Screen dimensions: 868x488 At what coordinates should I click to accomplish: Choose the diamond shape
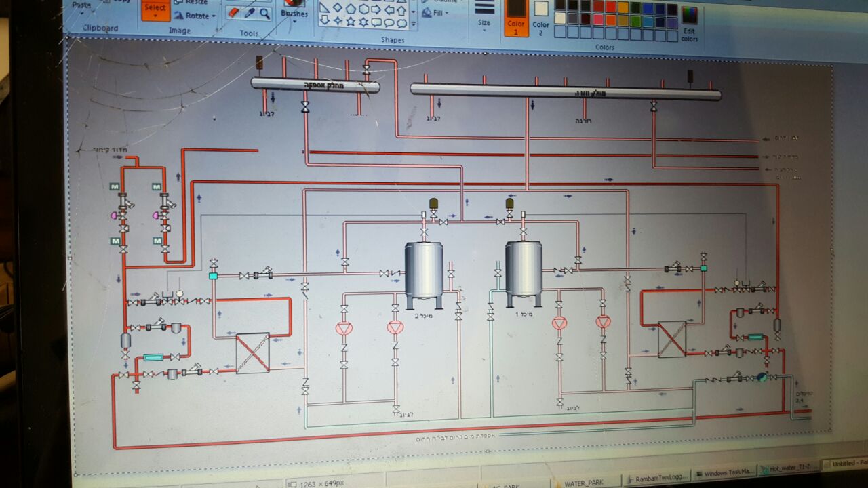click(x=337, y=8)
